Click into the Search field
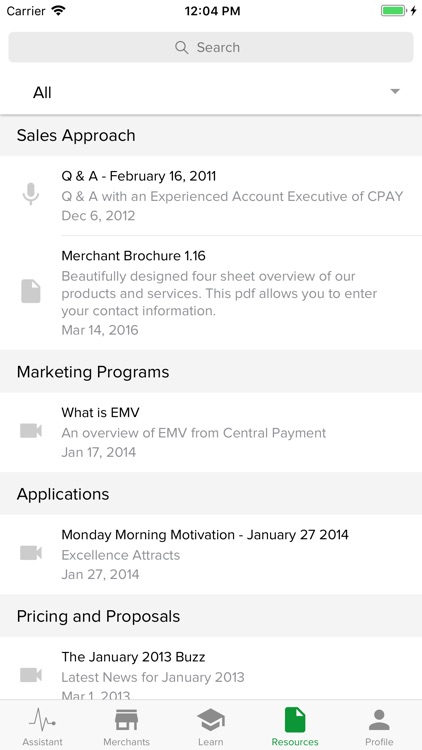 click(211, 47)
